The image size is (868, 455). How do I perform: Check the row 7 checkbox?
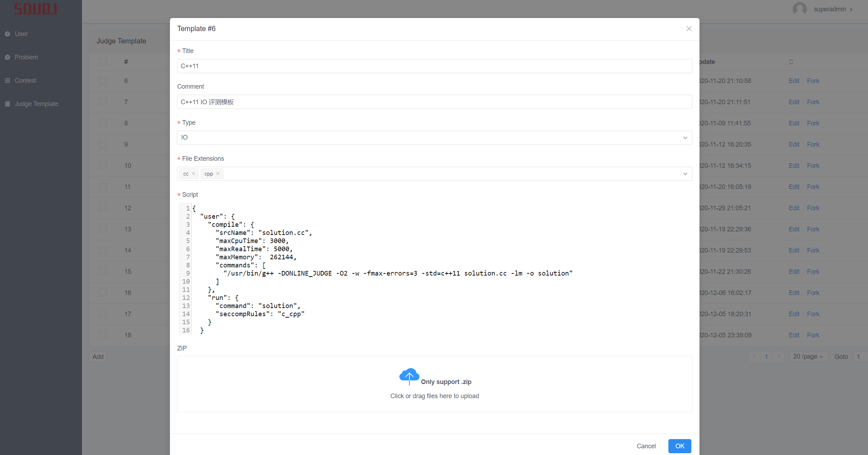(103, 102)
